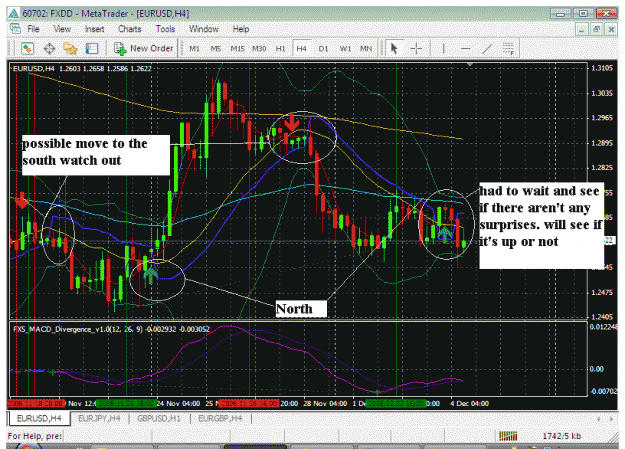Switch to W1 weekly timeframe

pos(345,49)
